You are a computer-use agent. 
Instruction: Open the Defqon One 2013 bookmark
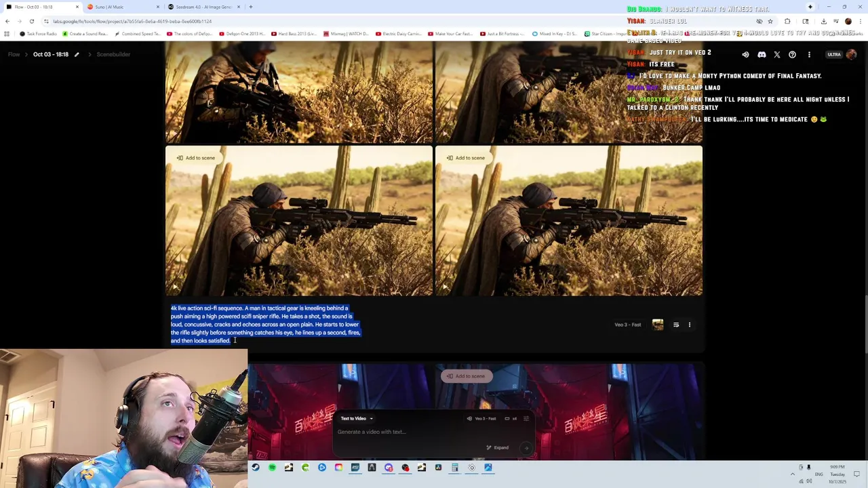click(x=241, y=34)
